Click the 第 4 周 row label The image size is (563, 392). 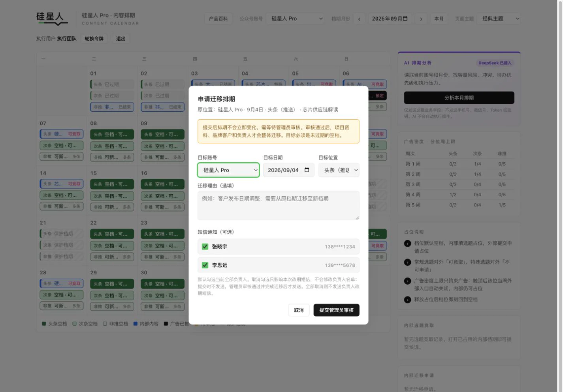pyautogui.click(x=413, y=195)
